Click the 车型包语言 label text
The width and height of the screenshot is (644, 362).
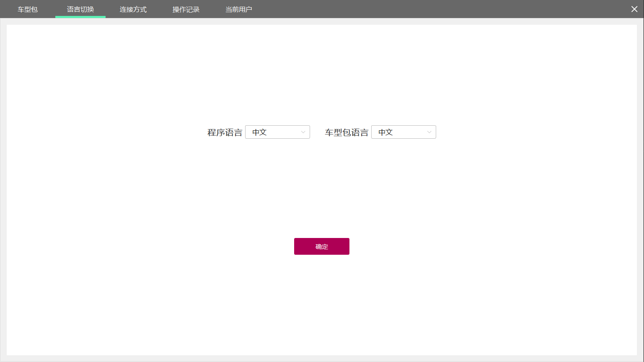[x=347, y=133]
